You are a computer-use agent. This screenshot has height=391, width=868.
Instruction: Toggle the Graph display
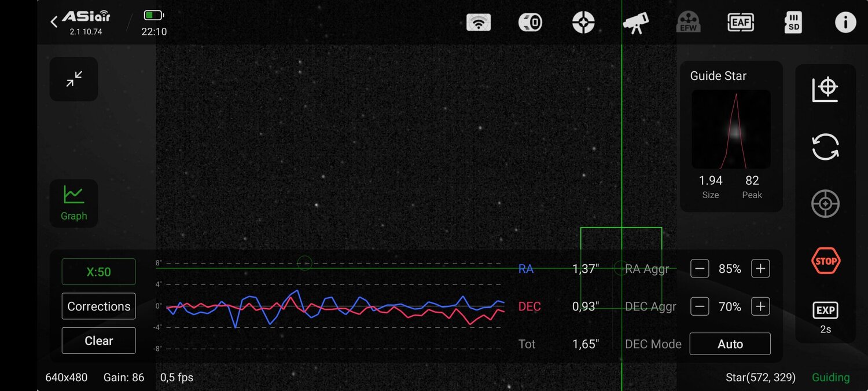73,203
